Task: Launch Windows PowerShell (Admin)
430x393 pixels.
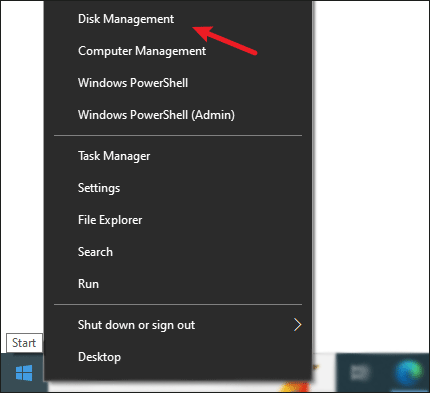Action: pyautogui.click(x=178, y=115)
